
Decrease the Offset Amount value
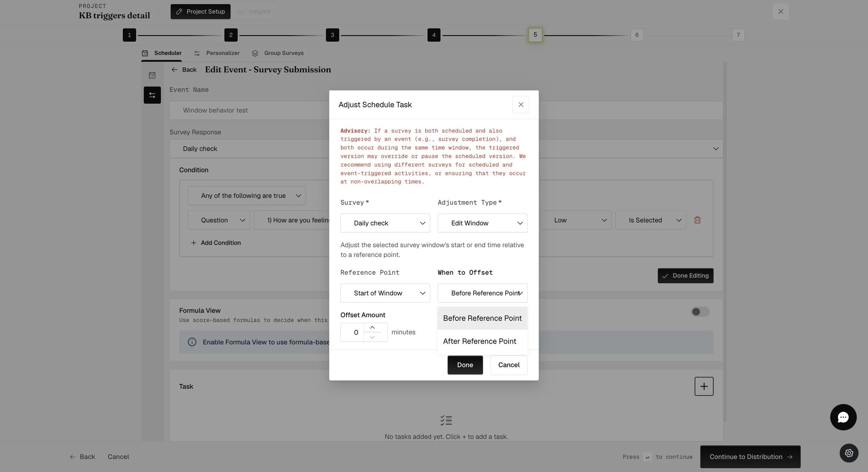[x=372, y=337]
